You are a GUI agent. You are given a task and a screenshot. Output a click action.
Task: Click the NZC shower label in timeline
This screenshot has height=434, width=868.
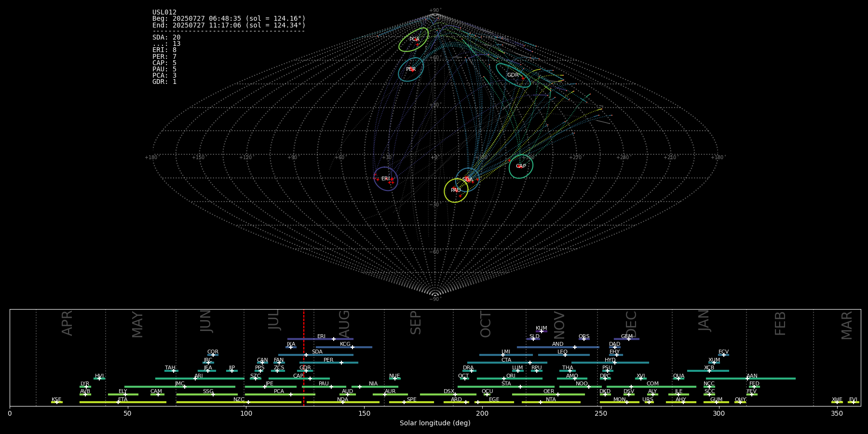tap(239, 400)
